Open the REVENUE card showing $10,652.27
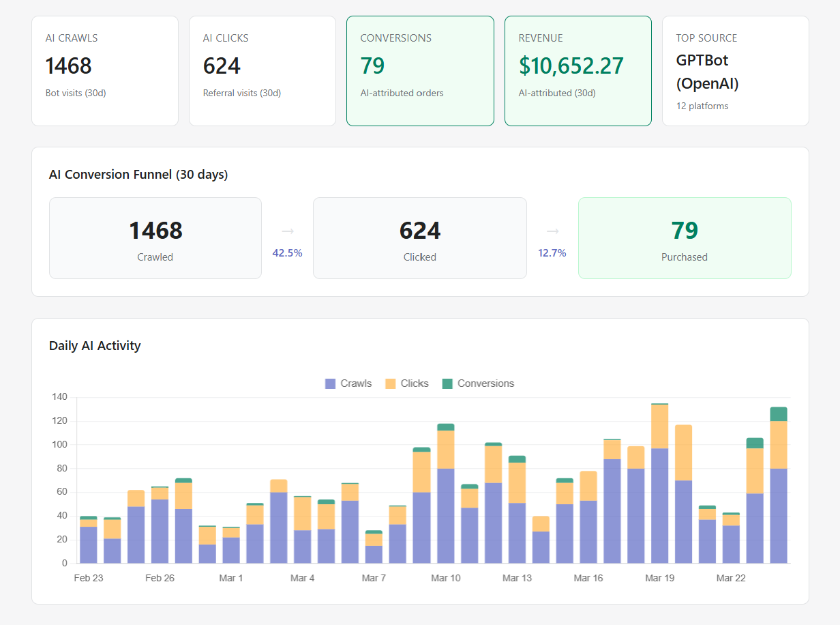The image size is (840, 625). point(578,70)
